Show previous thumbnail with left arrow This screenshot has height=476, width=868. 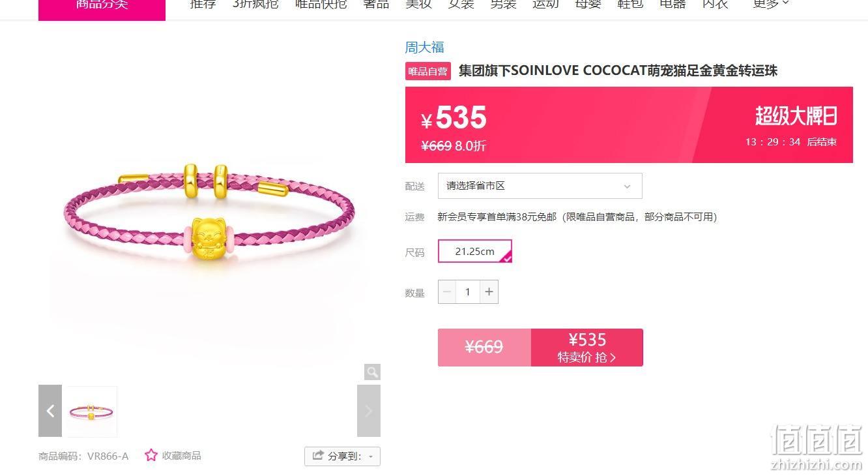[50, 411]
